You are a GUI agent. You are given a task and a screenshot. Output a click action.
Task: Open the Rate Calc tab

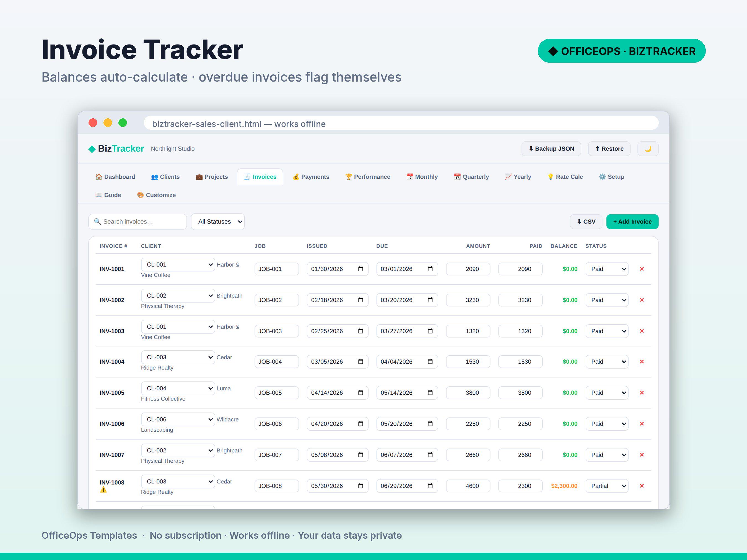click(x=565, y=177)
